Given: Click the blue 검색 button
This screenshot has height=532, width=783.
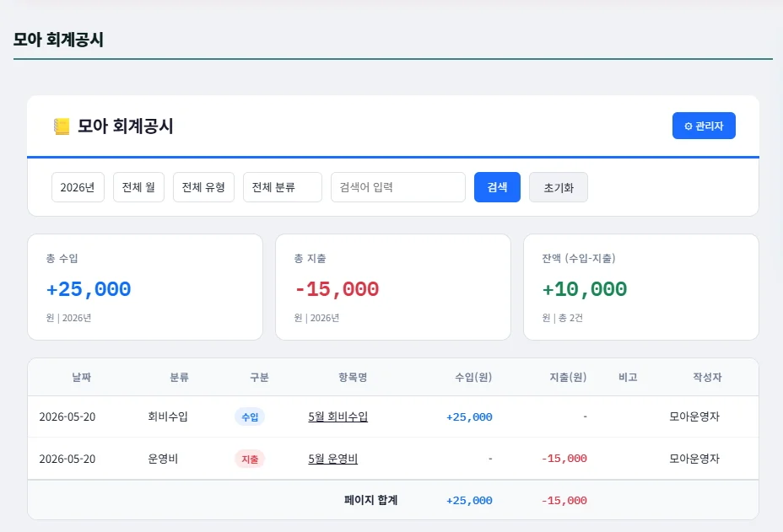Looking at the screenshot, I should [x=497, y=187].
